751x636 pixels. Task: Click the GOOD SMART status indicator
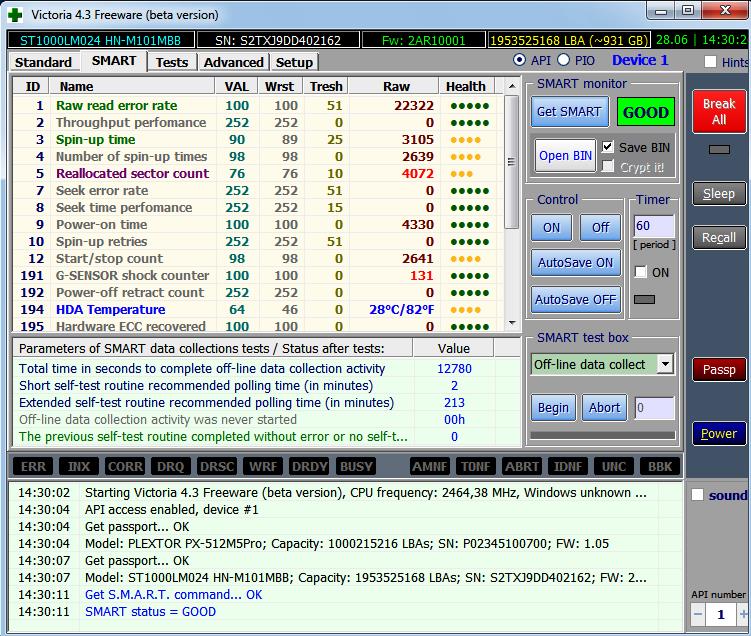coord(646,112)
